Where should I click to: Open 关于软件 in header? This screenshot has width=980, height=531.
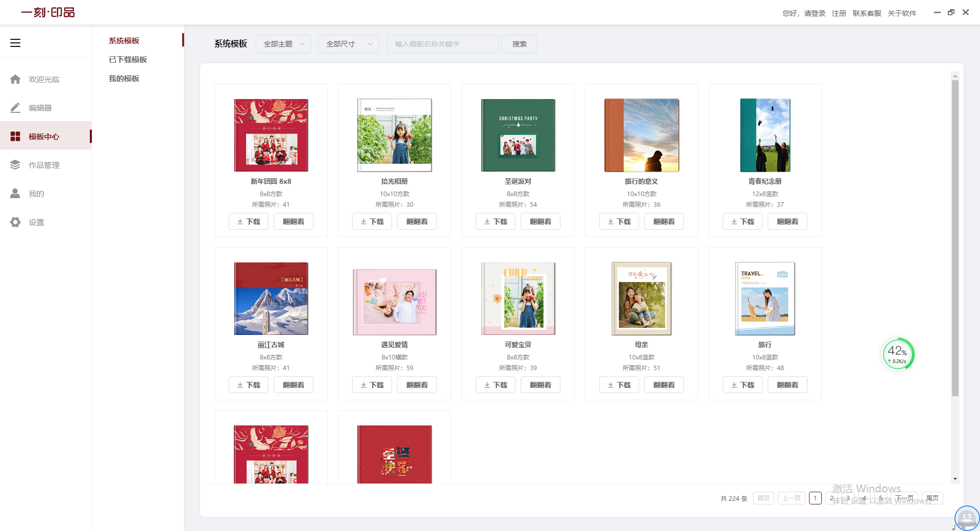coord(902,13)
